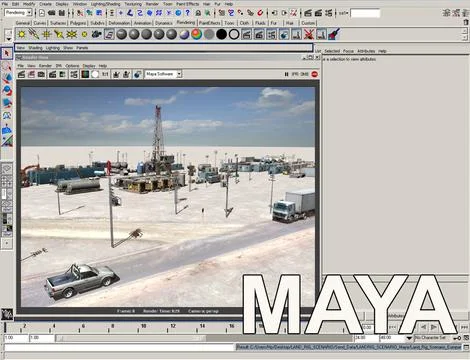Click the red X clapper shelf icon

pyautogui.click(x=309, y=34)
